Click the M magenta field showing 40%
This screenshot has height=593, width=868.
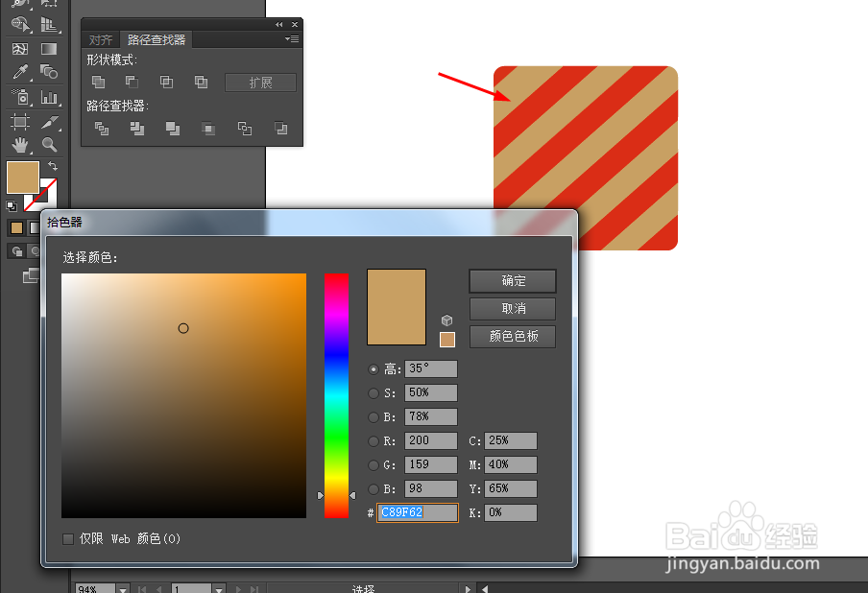tap(511, 464)
